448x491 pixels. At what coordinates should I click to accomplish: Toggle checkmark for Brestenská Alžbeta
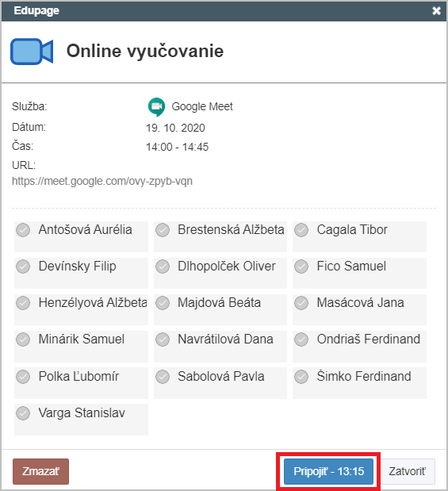pos(163,230)
